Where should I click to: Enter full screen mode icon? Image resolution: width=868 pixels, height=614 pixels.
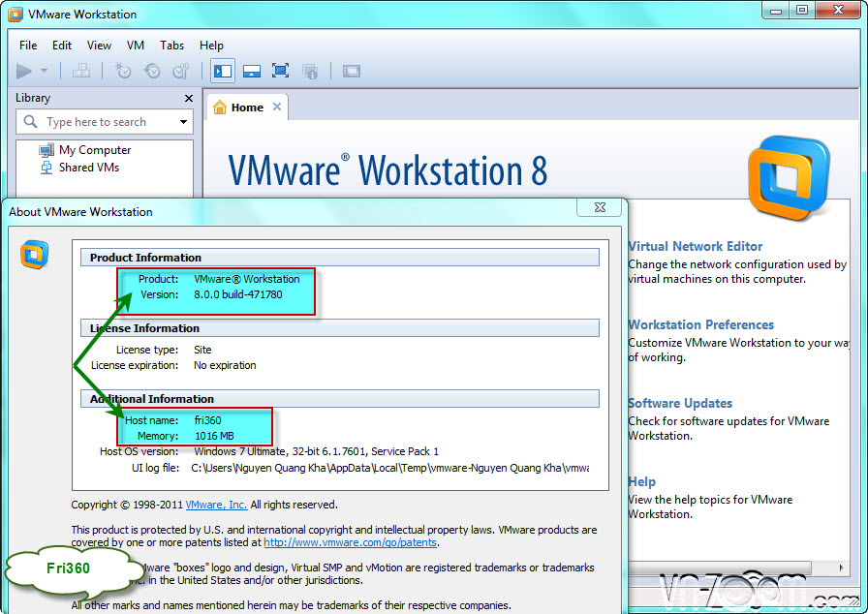[x=281, y=71]
